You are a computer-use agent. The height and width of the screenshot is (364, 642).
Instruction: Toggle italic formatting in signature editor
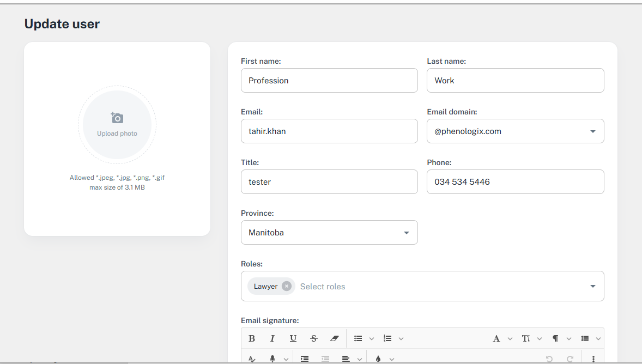point(272,338)
